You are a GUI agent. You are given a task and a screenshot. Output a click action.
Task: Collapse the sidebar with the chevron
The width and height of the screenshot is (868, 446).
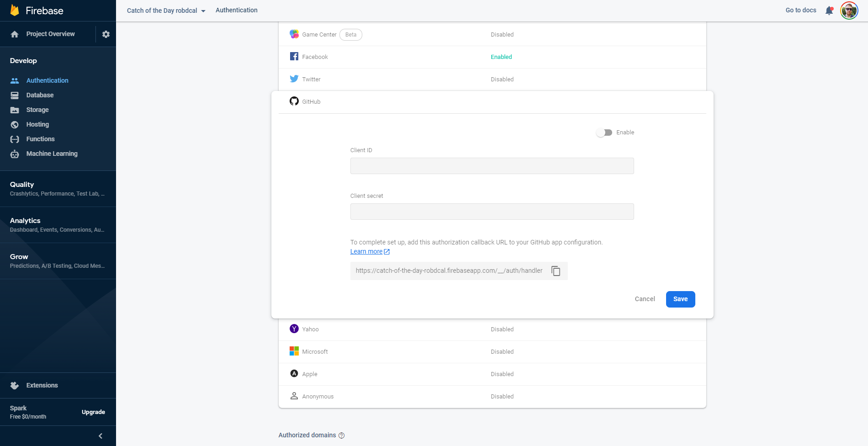click(x=101, y=436)
